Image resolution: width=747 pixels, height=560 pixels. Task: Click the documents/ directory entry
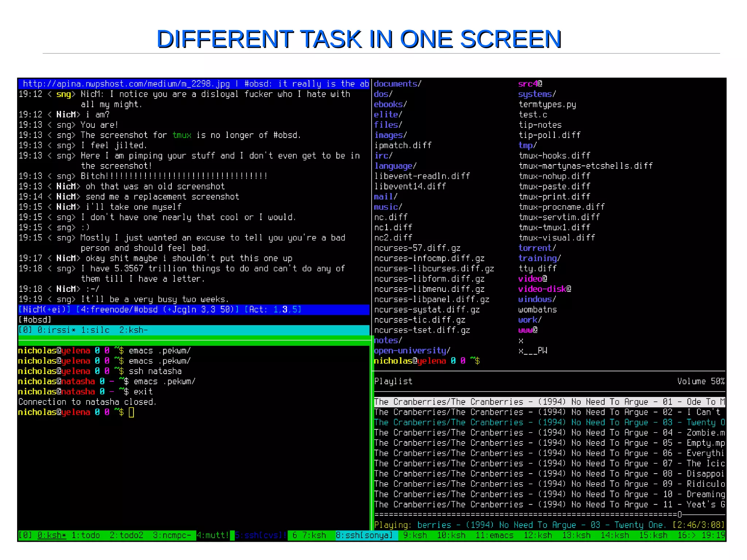click(398, 84)
